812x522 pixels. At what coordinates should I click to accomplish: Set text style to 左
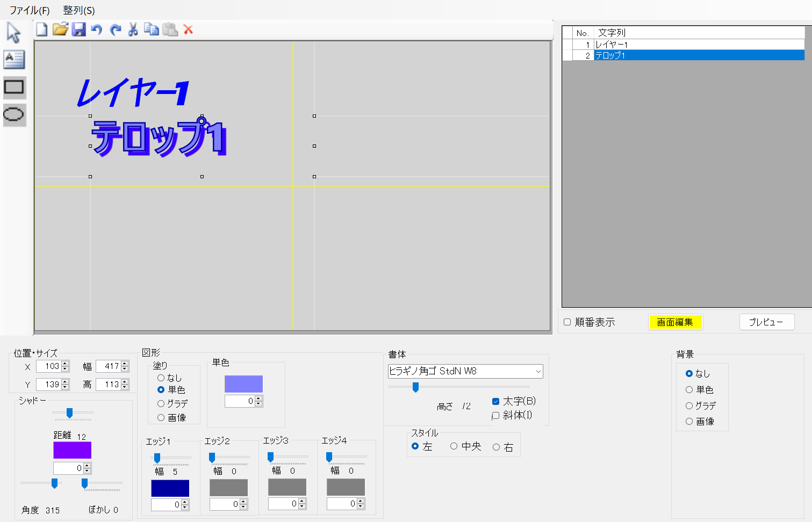point(415,446)
